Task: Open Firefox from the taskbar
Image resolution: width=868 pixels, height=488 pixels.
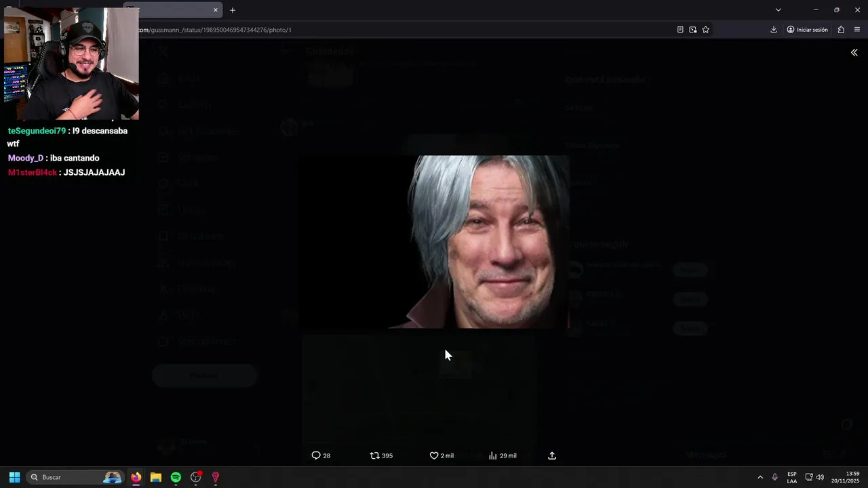Action: coord(136,477)
